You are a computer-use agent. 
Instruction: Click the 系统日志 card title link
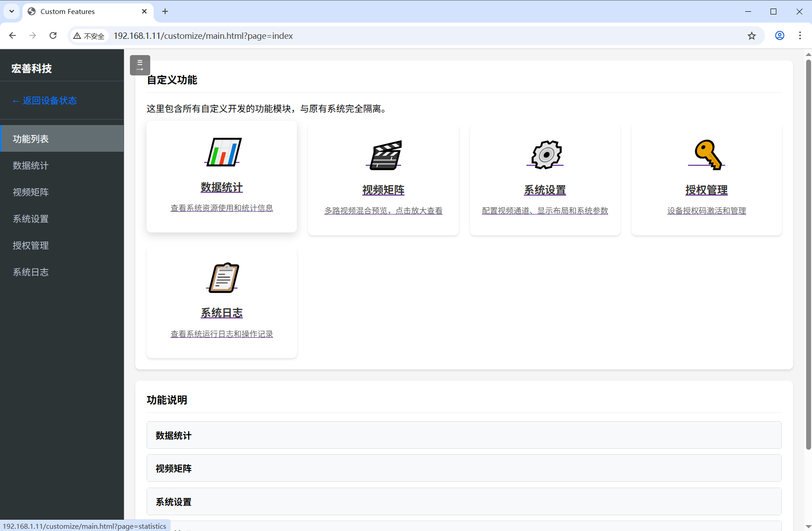pyautogui.click(x=221, y=313)
